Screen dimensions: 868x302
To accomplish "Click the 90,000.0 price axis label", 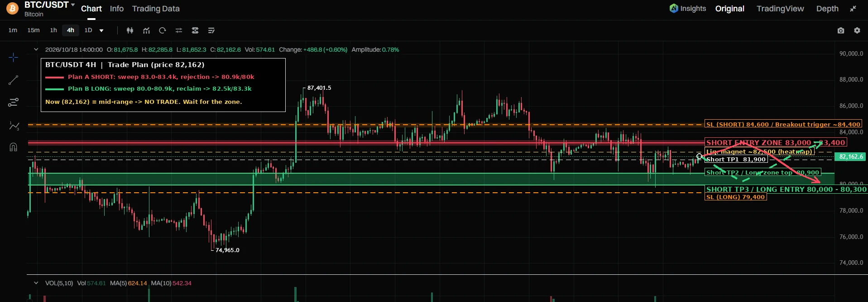I will 851,54.
